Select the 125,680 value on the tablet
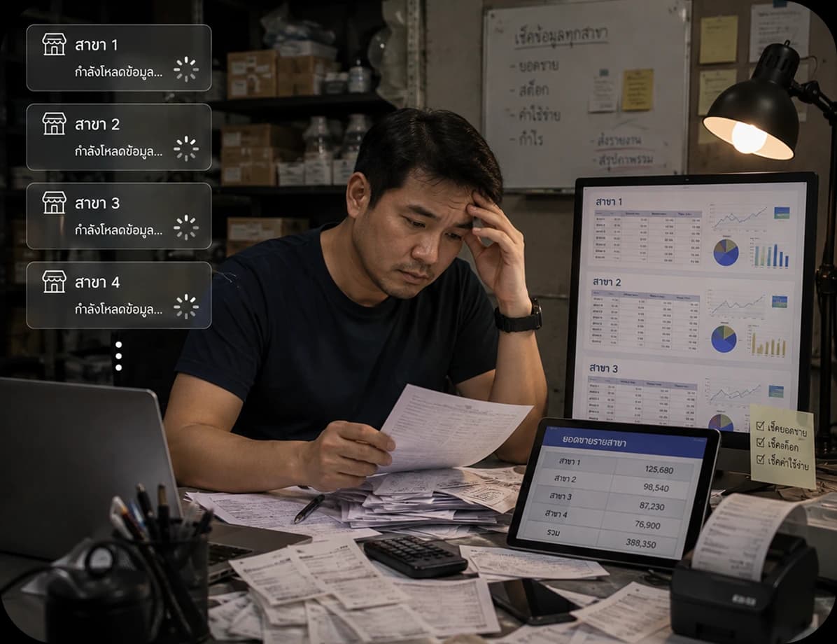The height and width of the screenshot is (644, 837). coord(659,470)
